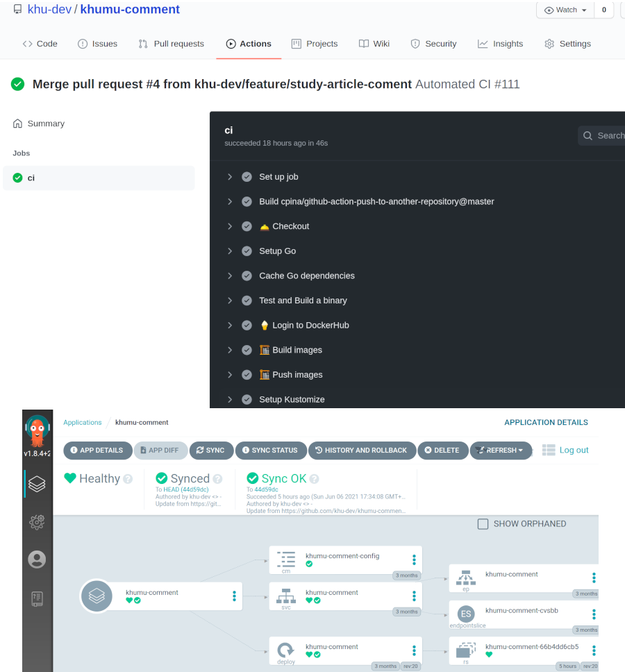This screenshot has width=625, height=672.
Task: Click the HEAD (44d59dc) revision link
Action: click(185, 489)
